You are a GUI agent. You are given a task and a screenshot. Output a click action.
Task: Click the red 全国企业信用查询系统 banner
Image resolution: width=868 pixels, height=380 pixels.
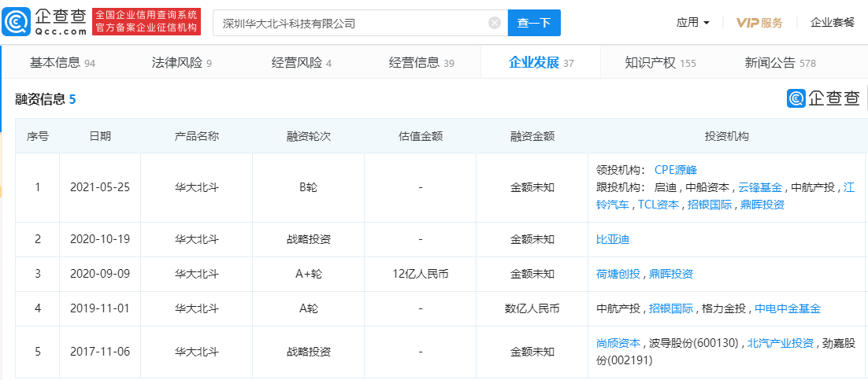pyautogui.click(x=147, y=22)
